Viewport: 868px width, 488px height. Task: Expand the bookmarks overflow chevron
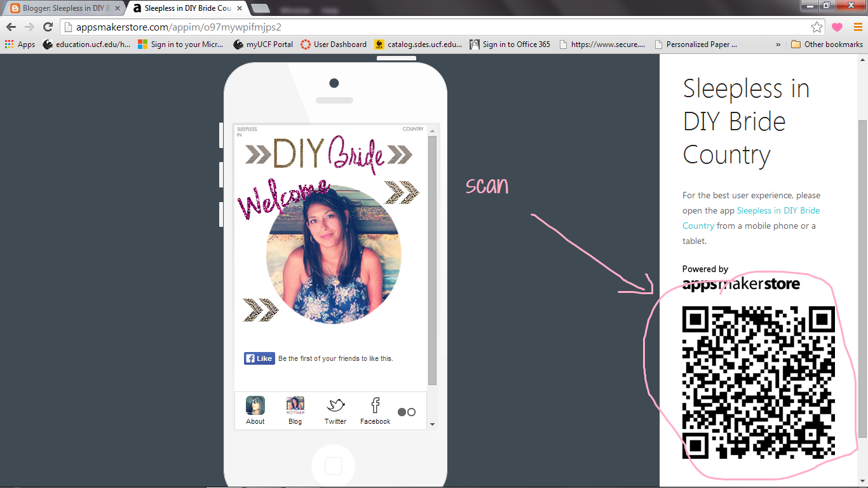click(778, 44)
